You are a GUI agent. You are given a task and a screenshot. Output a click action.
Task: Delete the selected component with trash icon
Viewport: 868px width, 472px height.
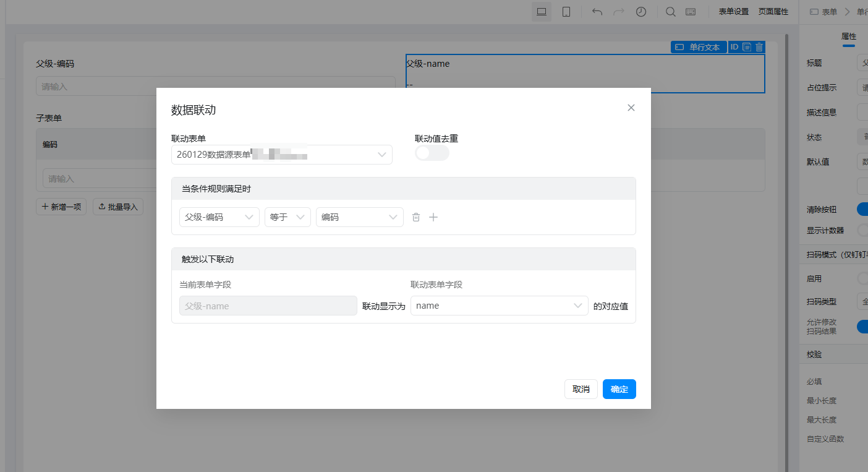(x=759, y=47)
